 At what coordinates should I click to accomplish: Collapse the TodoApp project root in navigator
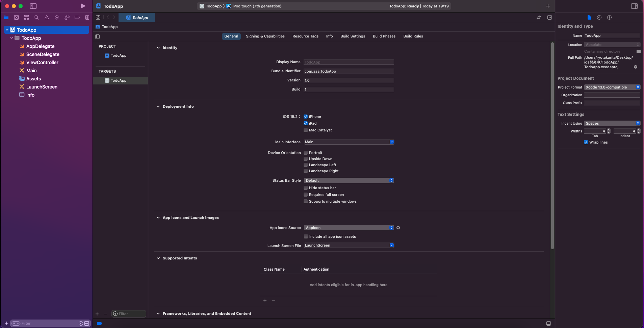click(7, 30)
